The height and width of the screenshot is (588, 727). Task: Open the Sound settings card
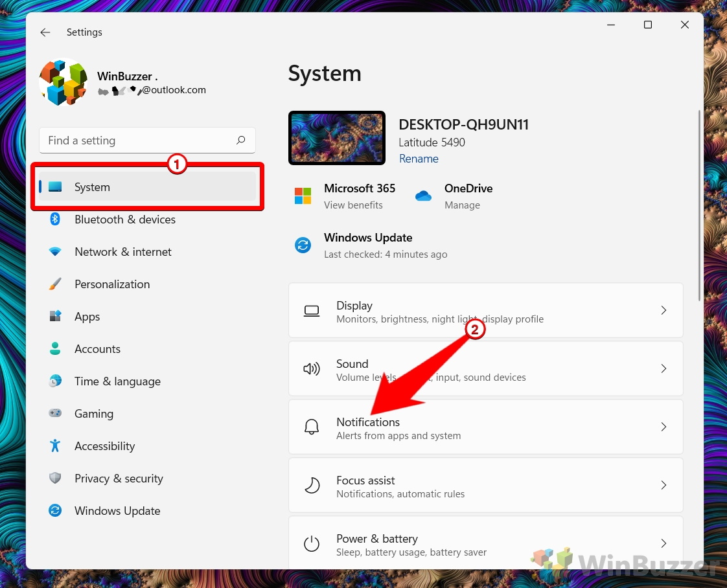486,369
